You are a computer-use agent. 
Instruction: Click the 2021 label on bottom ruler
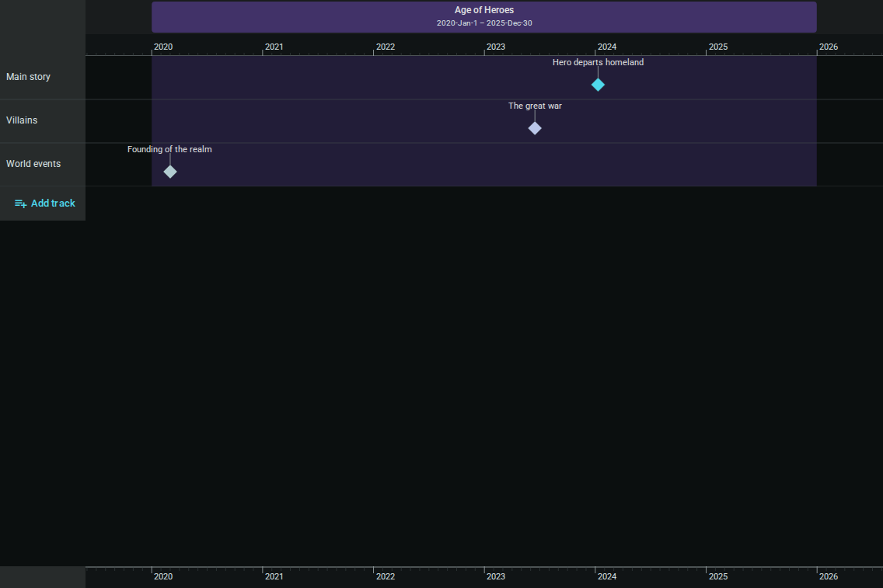tap(274, 576)
